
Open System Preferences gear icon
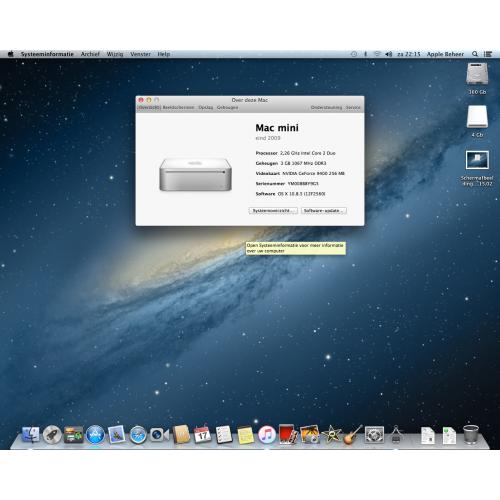click(x=374, y=435)
